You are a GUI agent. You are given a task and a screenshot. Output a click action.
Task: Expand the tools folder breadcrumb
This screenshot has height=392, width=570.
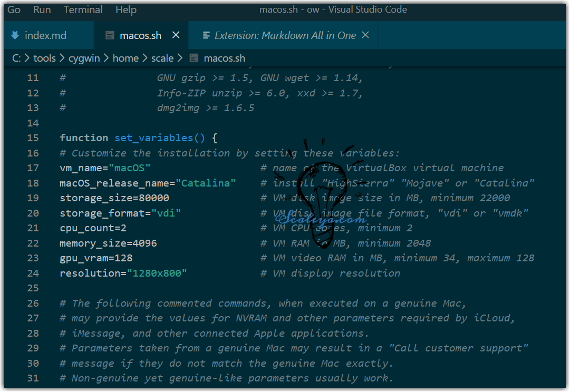coord(44,58)
